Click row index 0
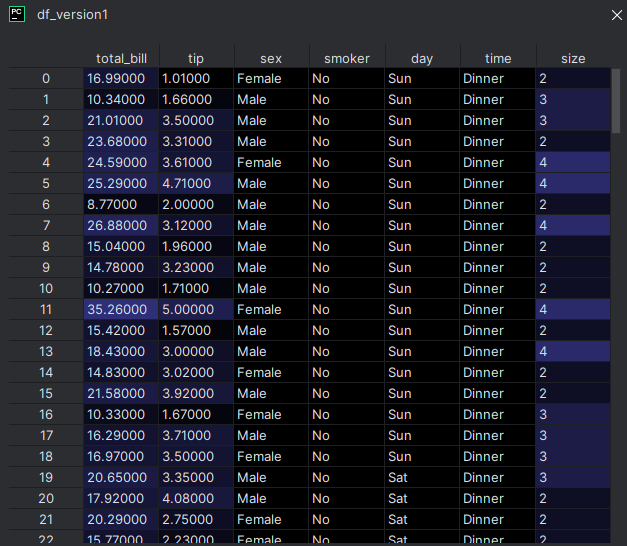This screenshot has height=546, width=627. (x=46, y=78)
